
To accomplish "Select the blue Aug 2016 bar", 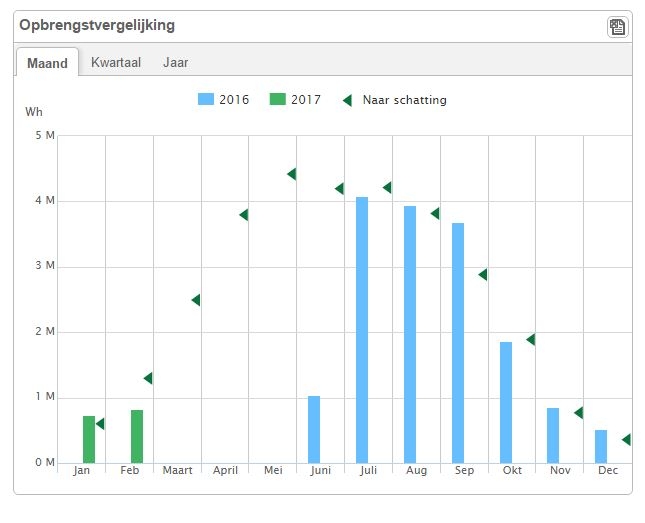I will [410, 334].
